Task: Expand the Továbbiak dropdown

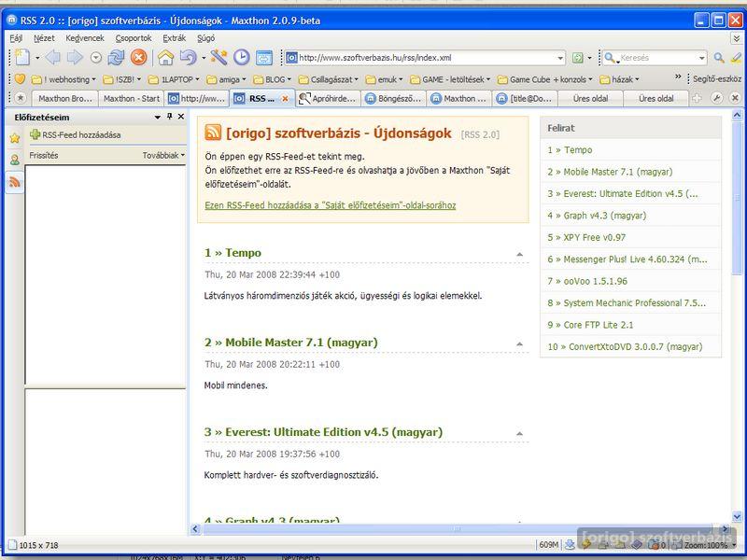Action: point(163,155)
